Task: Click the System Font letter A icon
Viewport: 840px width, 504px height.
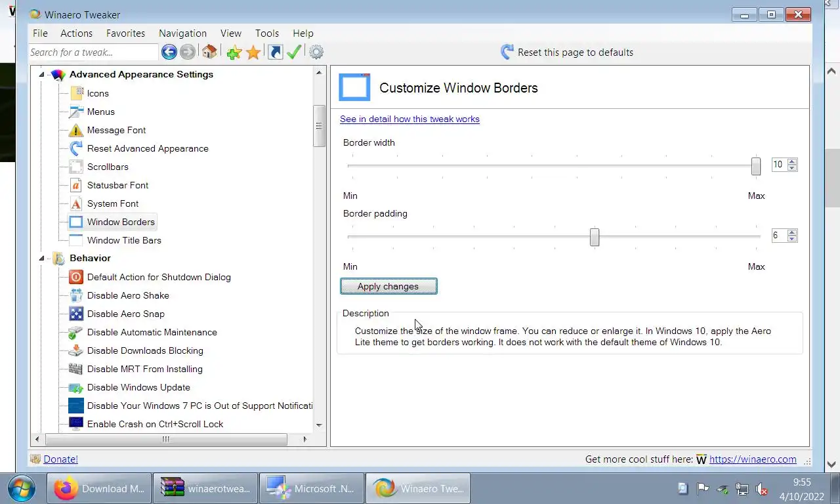Action: (76, 203)
